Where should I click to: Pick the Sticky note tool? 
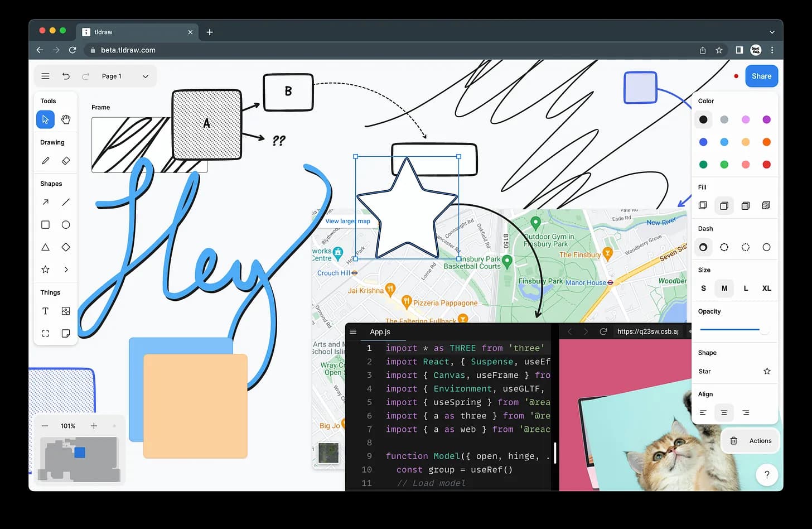coord(66,333)
